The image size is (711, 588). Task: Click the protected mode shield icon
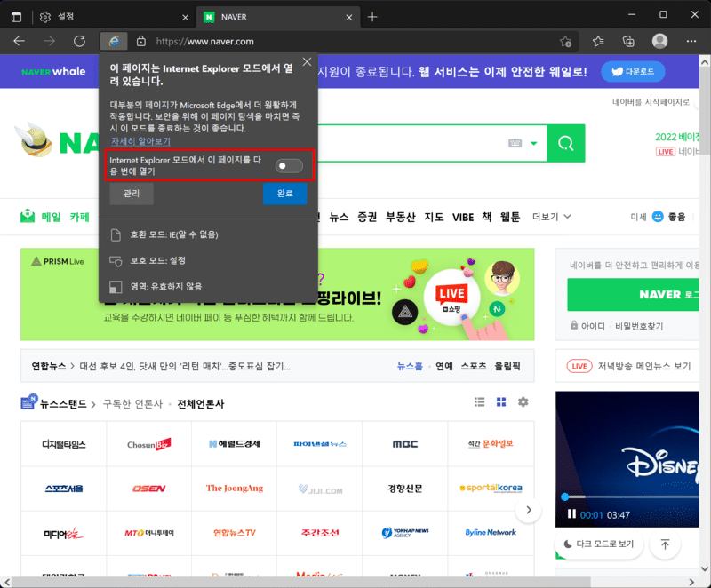click(x=116, y=261)
